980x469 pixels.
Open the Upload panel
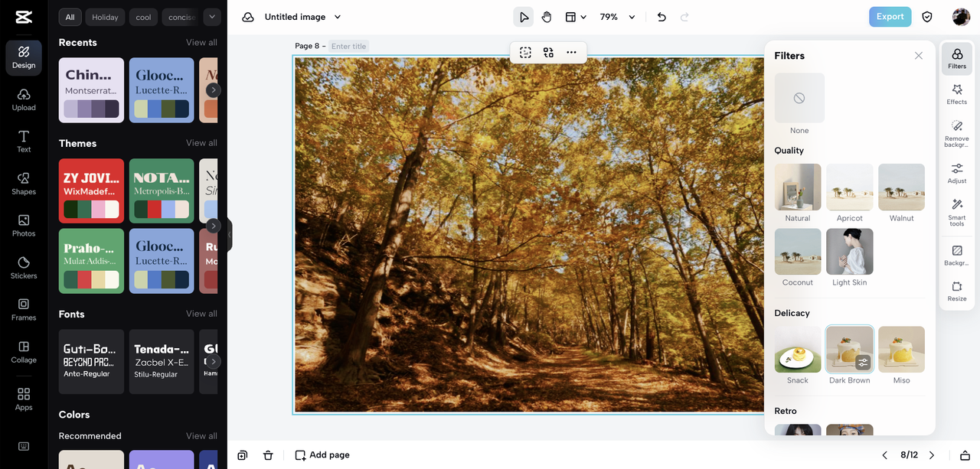point(24,99)
